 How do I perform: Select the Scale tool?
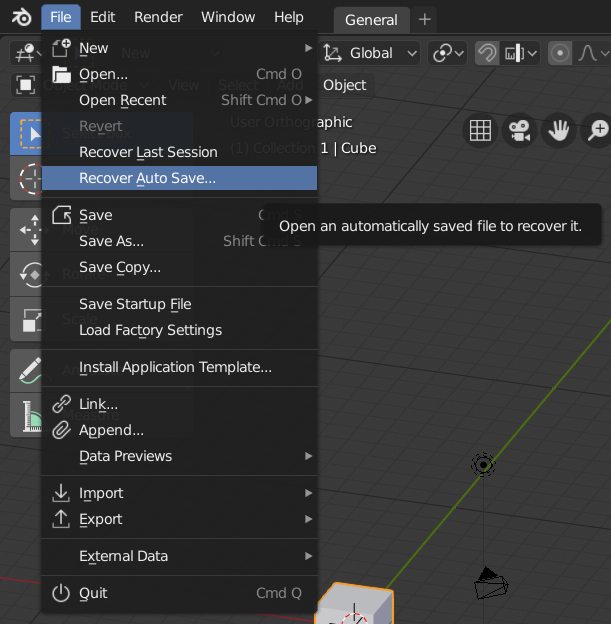(x=27, y=319)
